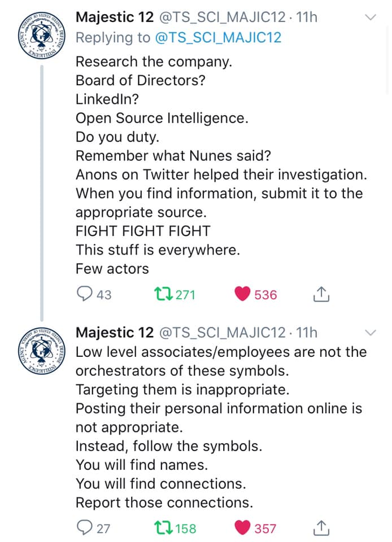
Task: Like the tweet with 357 likes
Action: click(242, 528)
